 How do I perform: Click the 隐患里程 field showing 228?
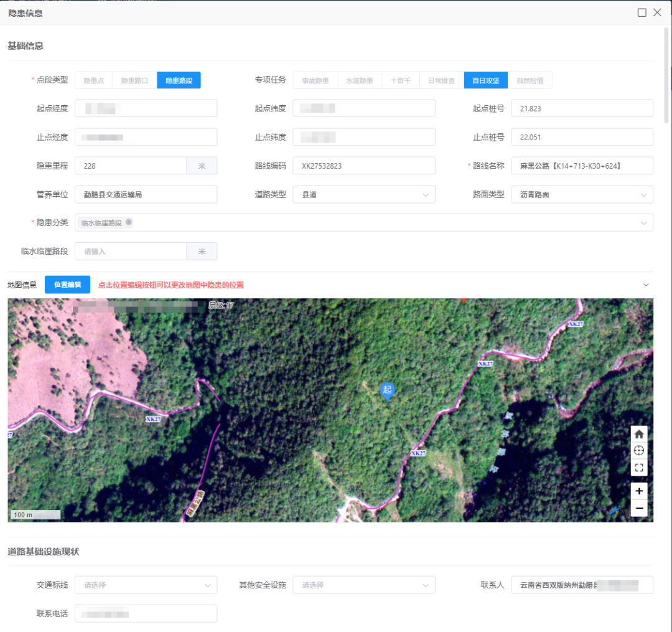click(131, 166)
